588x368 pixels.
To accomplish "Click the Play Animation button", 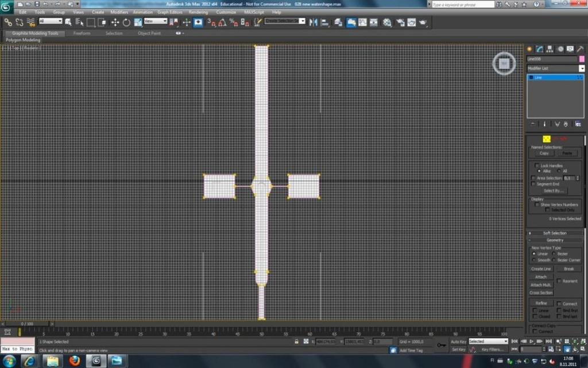I will 531,342.
